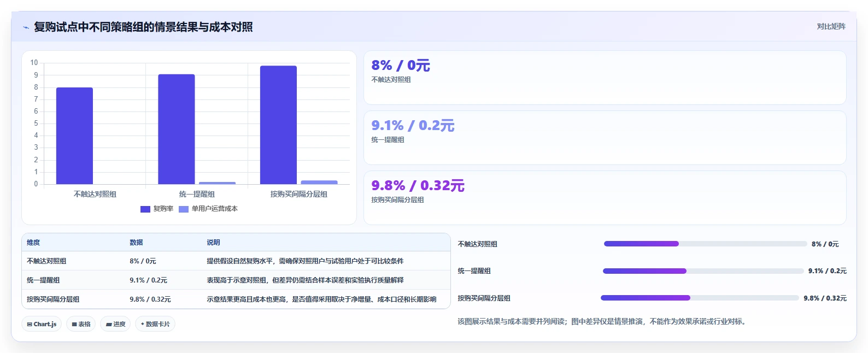868x353 pixels.
Task: Click the 按购买间隔分层组 cost bar
Action: [x=319, y=182]
